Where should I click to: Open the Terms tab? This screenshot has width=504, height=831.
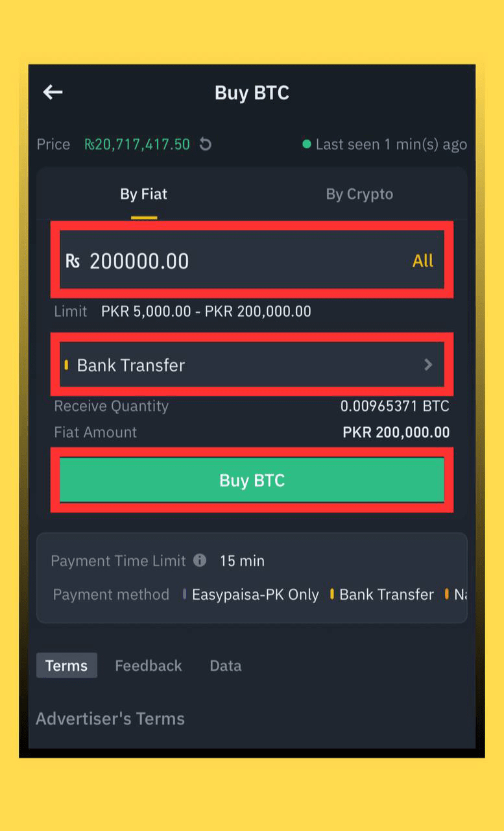(x=66, y=665)
